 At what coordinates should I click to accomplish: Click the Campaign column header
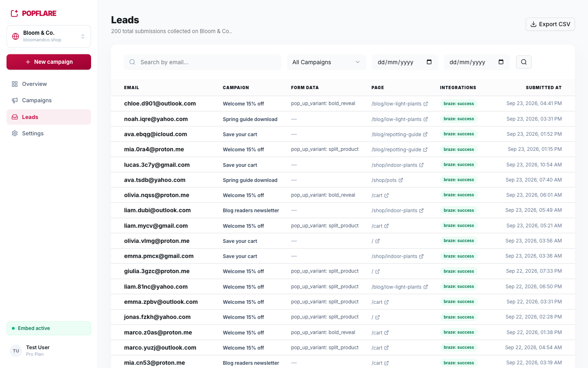pyautogui.click(x=236, y=88)
